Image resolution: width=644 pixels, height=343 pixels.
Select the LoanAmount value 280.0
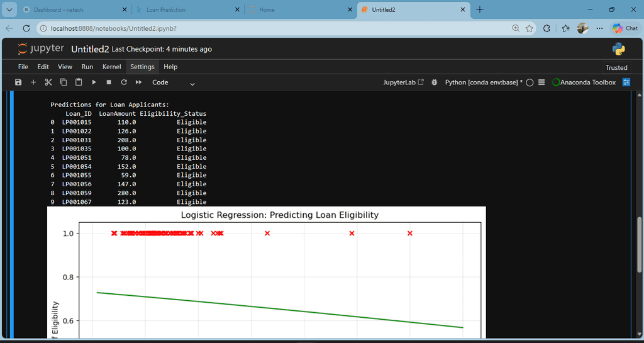click(x=127, y=193)
